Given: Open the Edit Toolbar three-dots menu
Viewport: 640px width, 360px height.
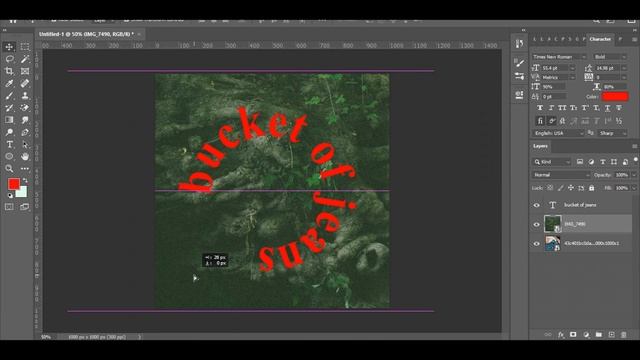Looking at the screenshot, I should 25,169.
